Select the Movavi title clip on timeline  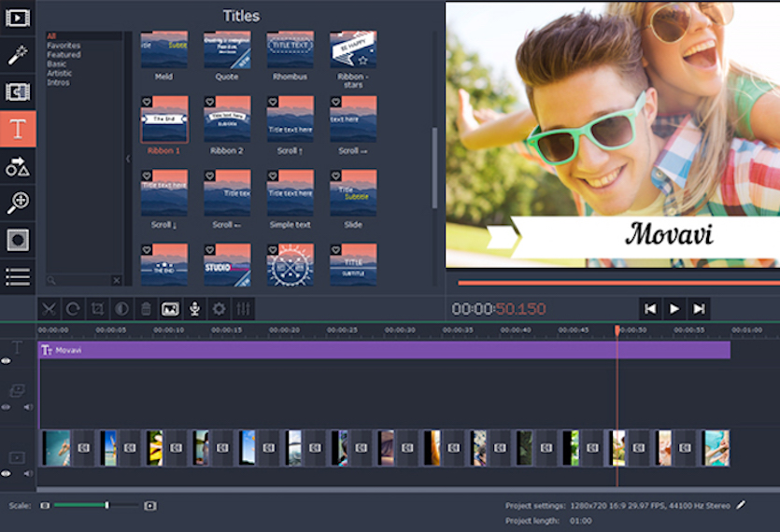tap(385, 350)
